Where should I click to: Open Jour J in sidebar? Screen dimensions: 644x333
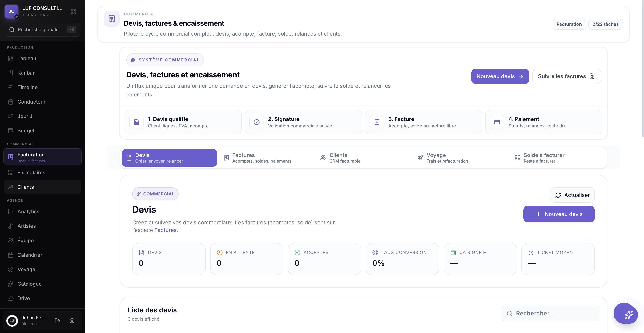[x=42, y=116]
